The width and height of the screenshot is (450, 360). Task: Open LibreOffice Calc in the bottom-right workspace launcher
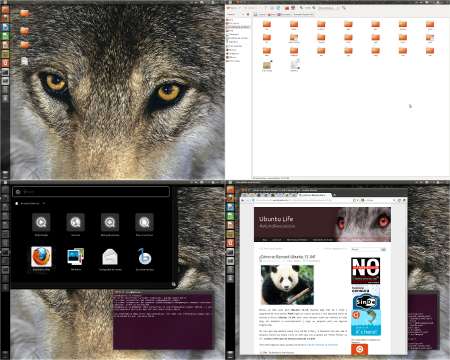pyautogui.click(x=230, y=216)
